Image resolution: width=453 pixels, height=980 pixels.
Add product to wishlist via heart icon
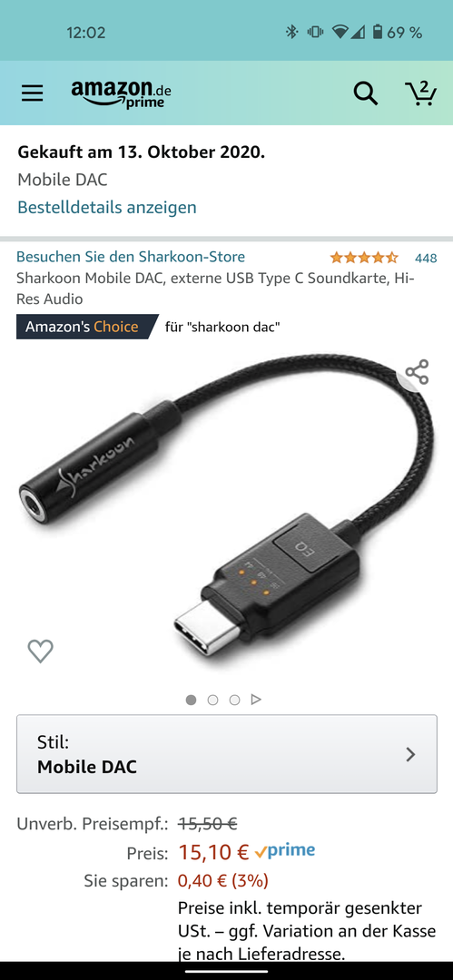[x=41, y=652]
